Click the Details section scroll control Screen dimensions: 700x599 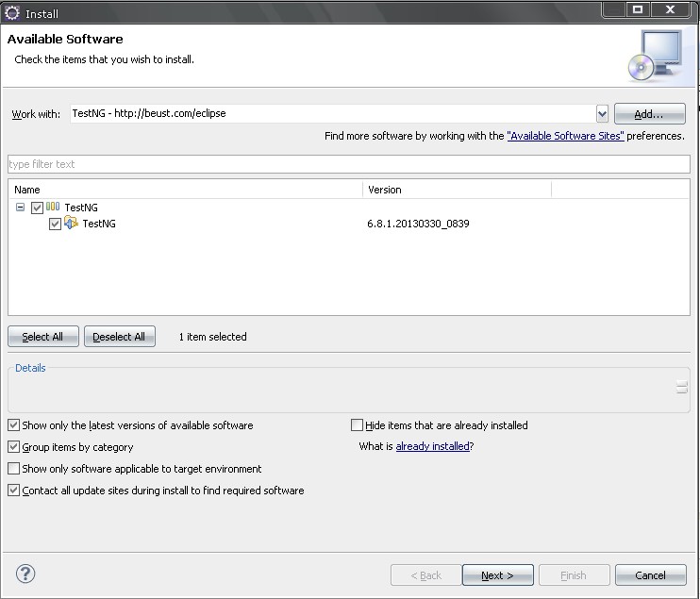point(682,387)
